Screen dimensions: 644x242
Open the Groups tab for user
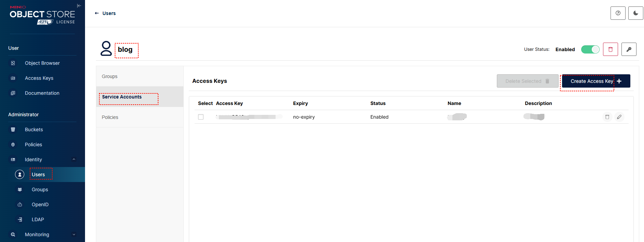click(x=110, y=76)
